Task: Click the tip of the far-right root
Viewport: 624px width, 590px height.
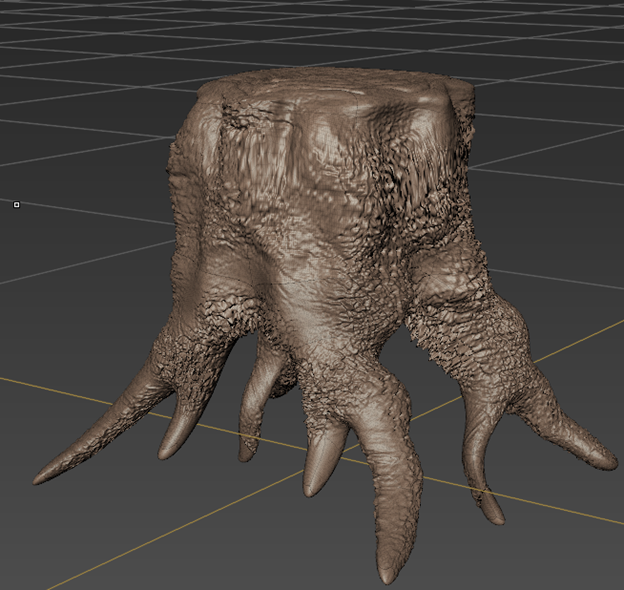Action: click(608, 463)
